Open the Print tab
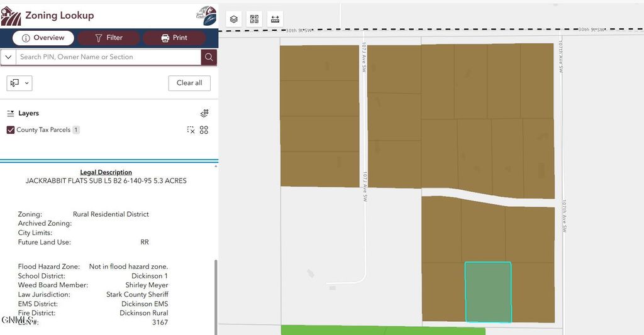Screen dimensions: 644x335 point(174,38)
